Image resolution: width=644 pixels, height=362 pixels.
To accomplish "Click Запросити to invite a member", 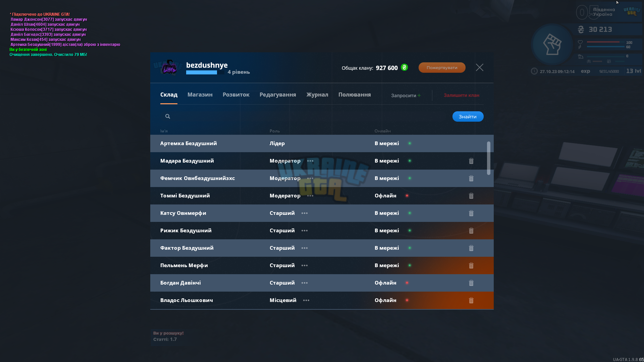I will [x=406, y=96].
